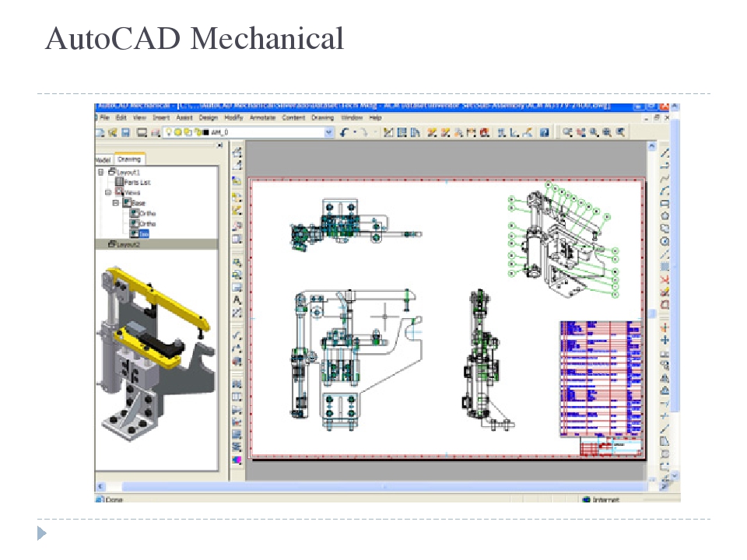Open the Insert menu
Screen dimensions: 747x560
tap(161, 117)
